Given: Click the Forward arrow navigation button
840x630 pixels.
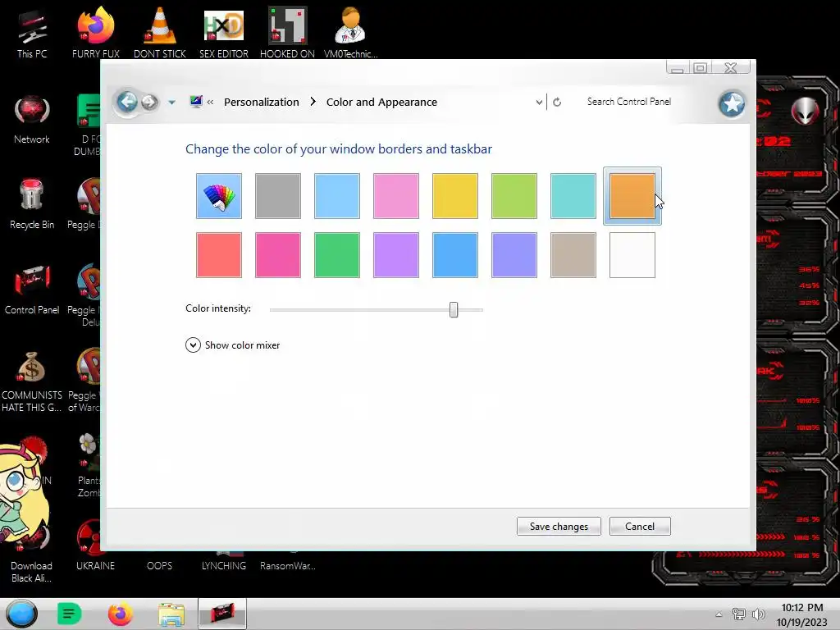Looking at the screenshot, I should [x=149, y=102].
